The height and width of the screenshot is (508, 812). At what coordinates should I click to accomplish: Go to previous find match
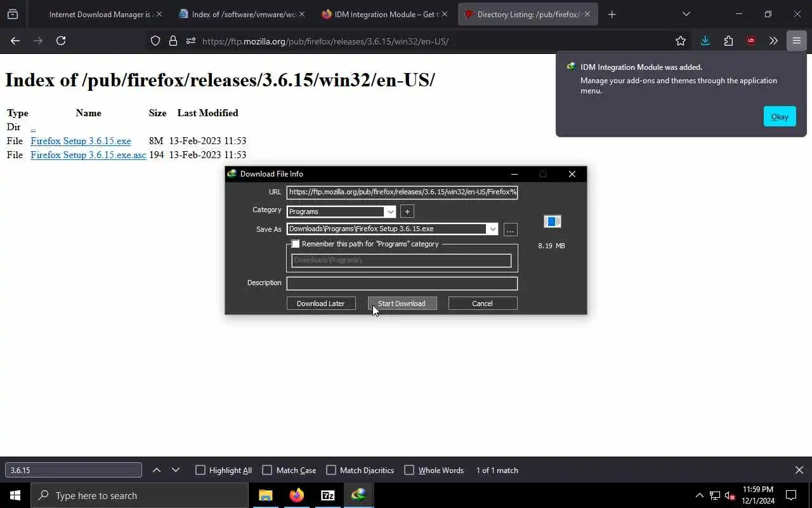(x=157, y=470)
